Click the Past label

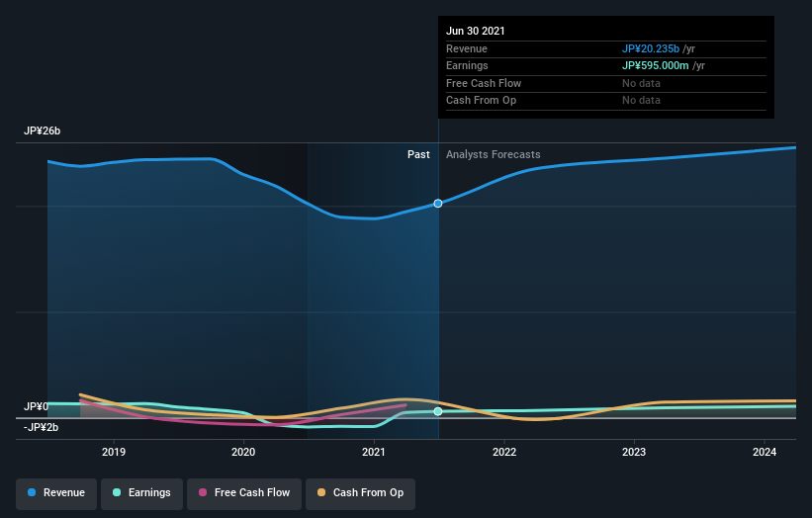(x=418, y=154)
